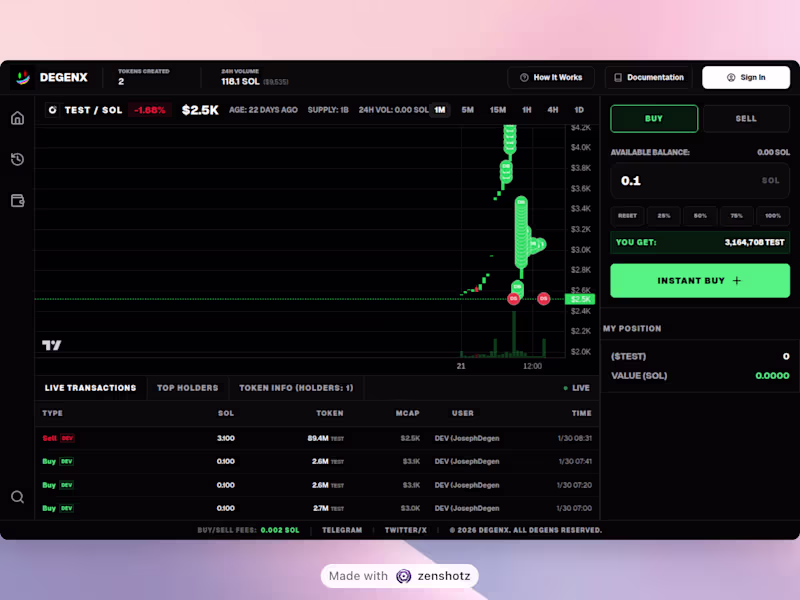The image size is (800, 600).
Task: Switch chart to 15M timeframe
Action: pyautogui.click(x=497, y=110)
